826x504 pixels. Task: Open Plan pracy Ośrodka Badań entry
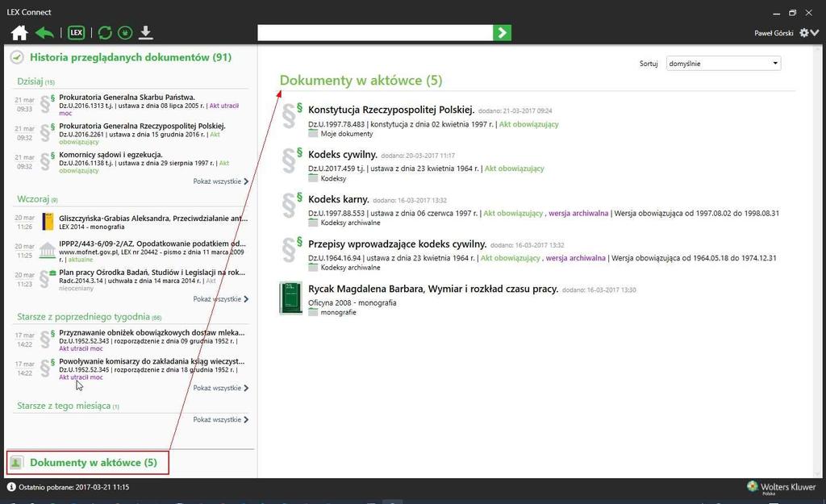[152, 273]
